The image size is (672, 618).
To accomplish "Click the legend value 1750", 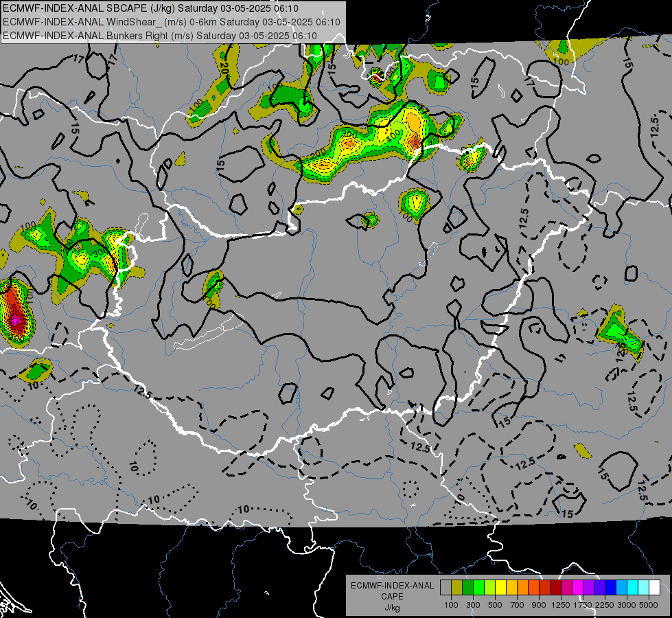I will point(583,605).
